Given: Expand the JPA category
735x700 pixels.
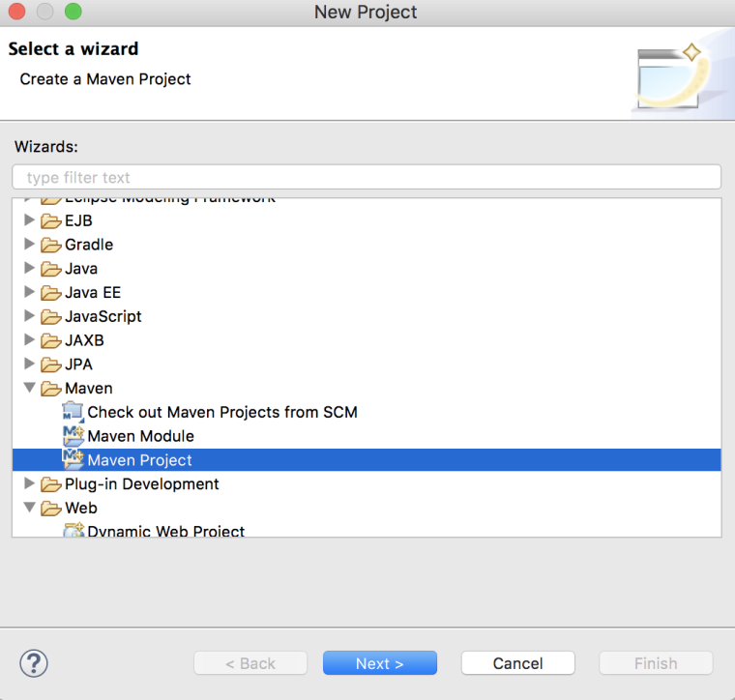Looking at the screenshot, I should tap(29, 364).
